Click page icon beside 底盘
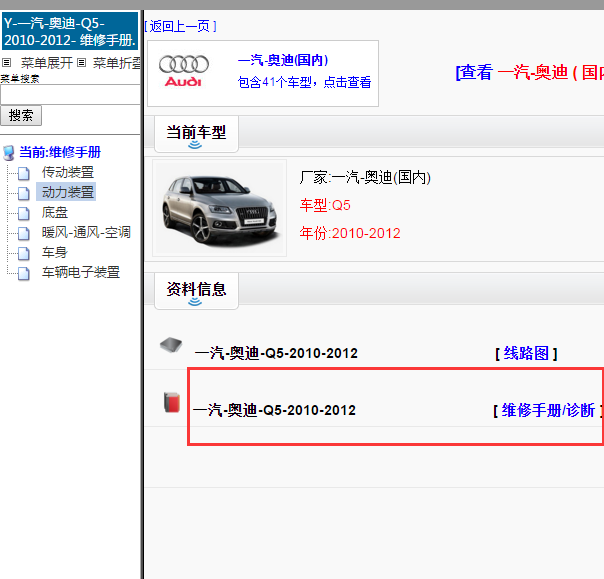The width and height of the screenshot is (604, 579). pyautogui.click(x=24, y=213)
